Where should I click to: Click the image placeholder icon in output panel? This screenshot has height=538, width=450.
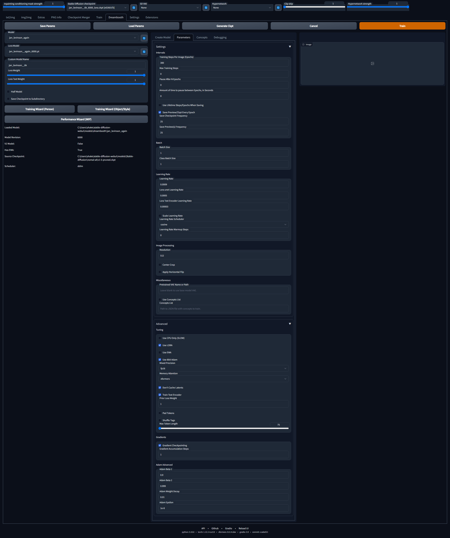(372, 63)
